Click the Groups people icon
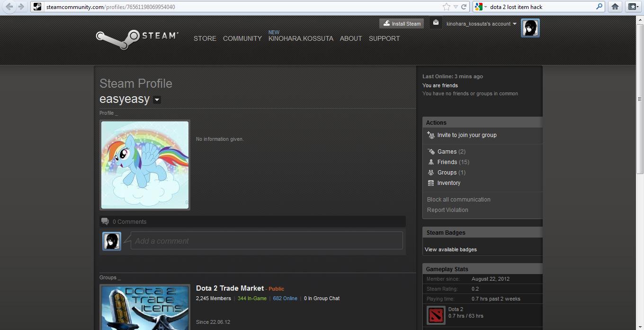 pos(431,173)
